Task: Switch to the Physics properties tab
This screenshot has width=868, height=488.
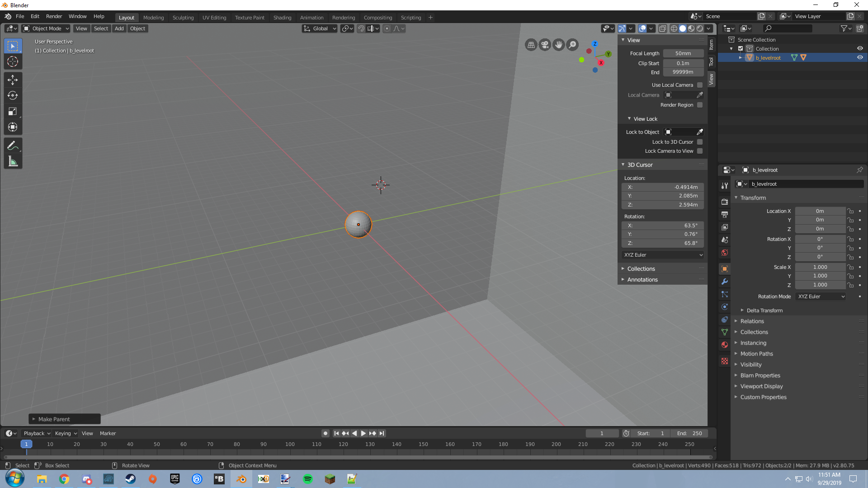Action: point(725,307)
